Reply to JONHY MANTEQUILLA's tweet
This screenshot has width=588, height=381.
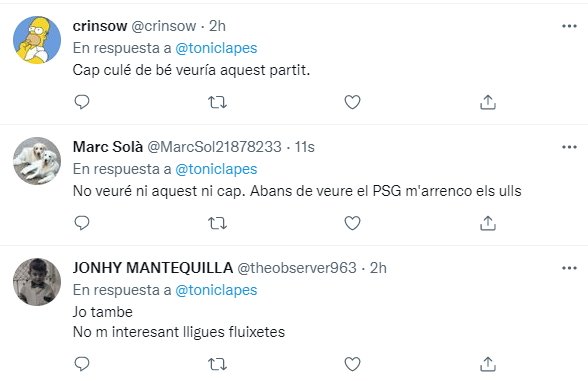tap(82, 363)
